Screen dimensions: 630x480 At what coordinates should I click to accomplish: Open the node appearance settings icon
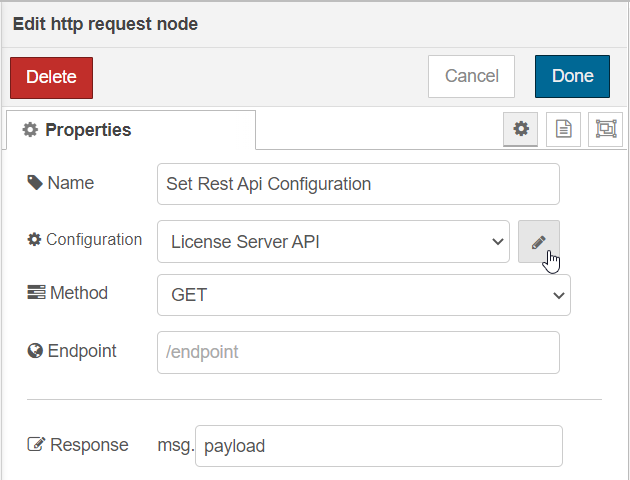pos(605,129)
